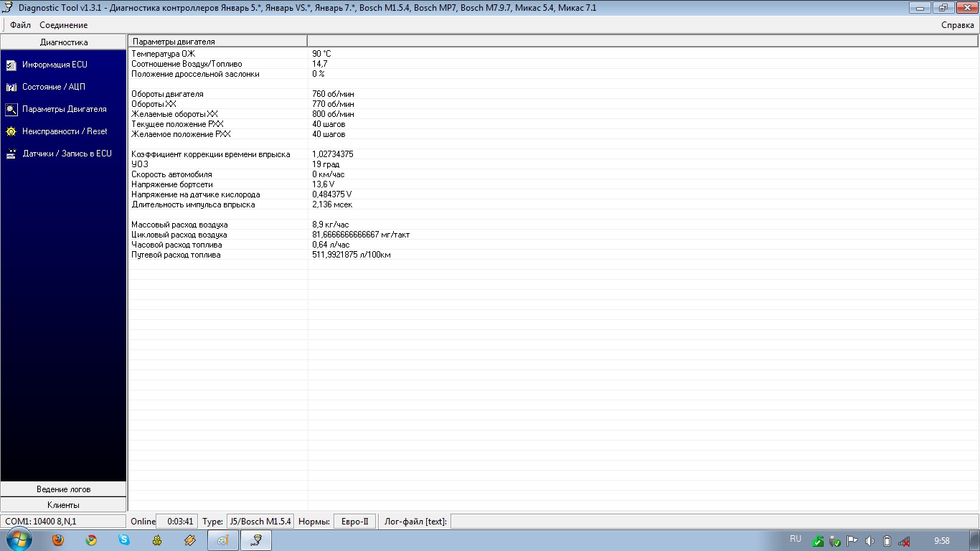This screenshot has height=551, width=980.
Task: Click the green checkmark tray icon
Action: [x=818, y=541]
